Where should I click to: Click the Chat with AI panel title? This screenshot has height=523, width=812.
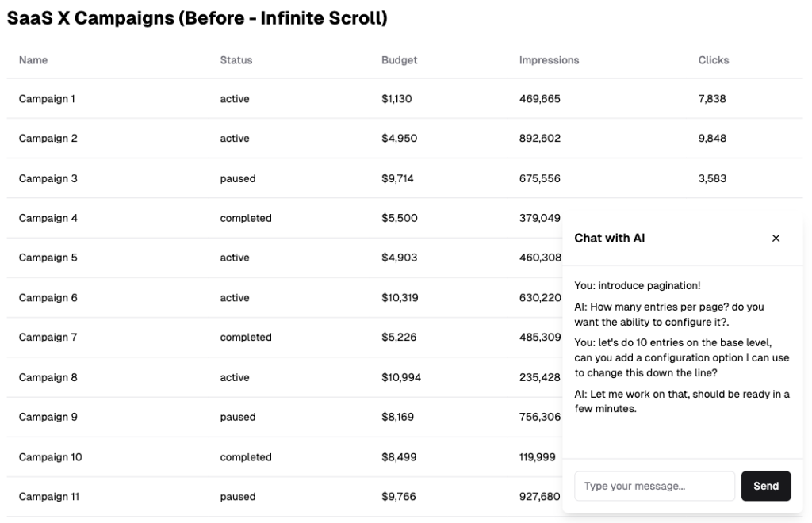coord(610,238)
